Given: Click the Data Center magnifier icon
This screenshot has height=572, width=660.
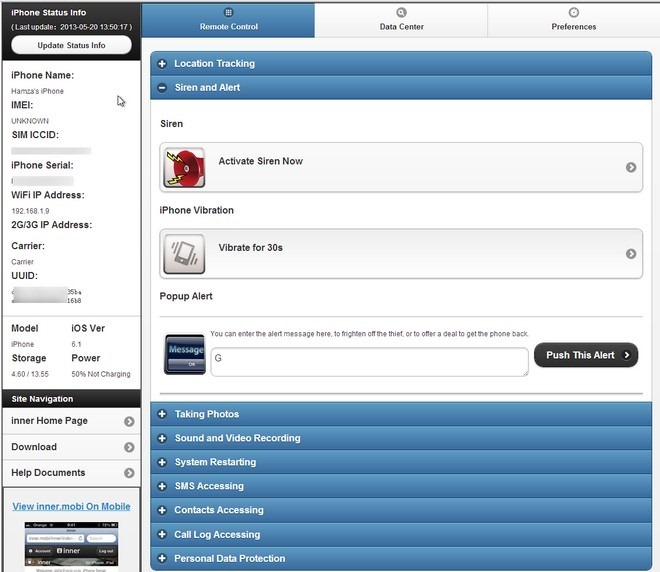Looking at the screenshot, I should pyautogui.click(x=402, y=12).
